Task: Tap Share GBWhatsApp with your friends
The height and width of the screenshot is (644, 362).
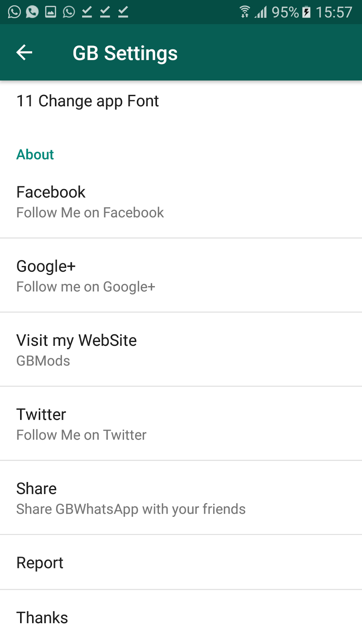Action: (181, 497)
